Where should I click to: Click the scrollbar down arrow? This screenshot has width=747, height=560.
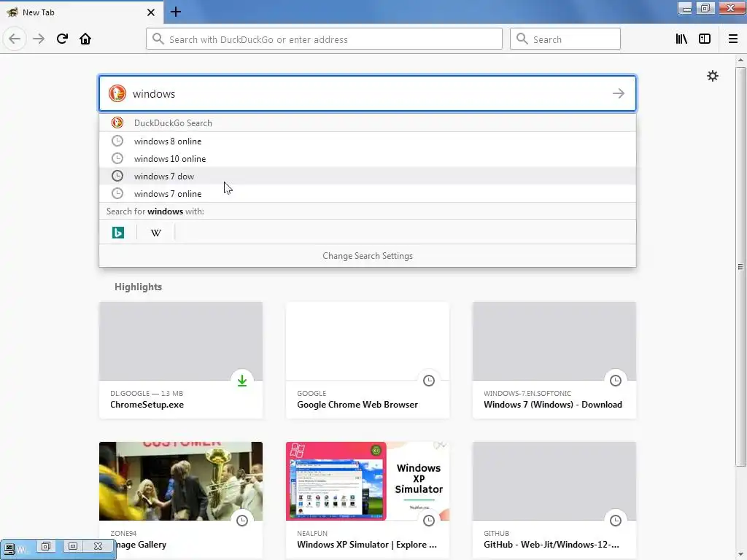tap(740, 554)
